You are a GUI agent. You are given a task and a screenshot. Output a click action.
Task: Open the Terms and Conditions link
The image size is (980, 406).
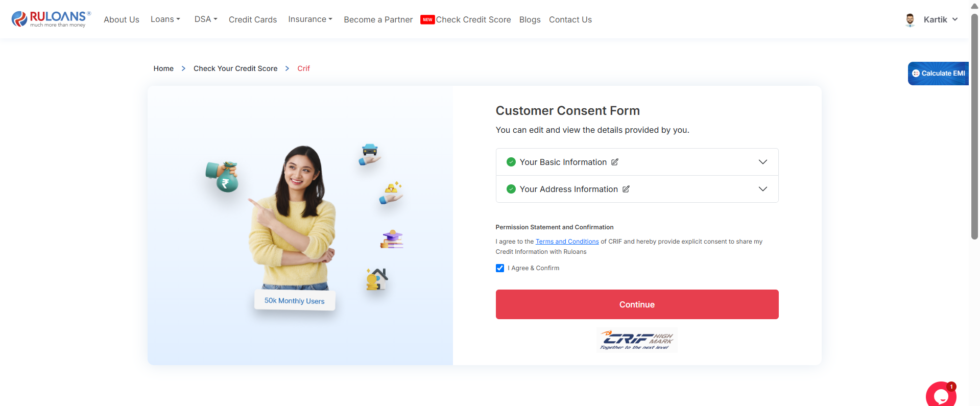point(567,242)
